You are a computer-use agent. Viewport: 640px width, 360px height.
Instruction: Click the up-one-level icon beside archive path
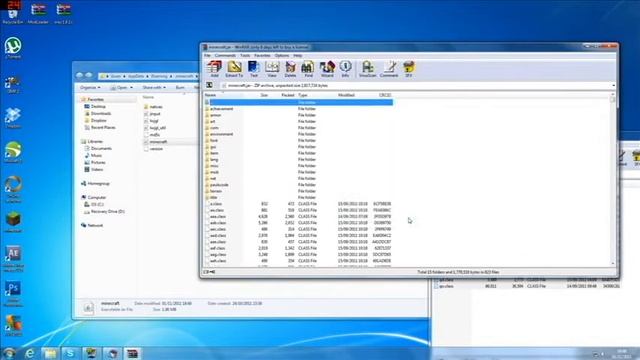pos(209,85)
